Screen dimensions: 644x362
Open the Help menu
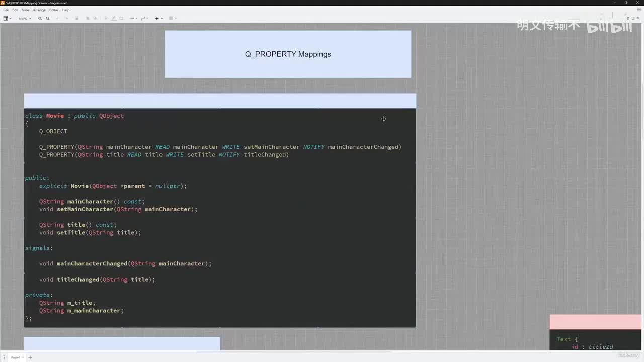66,10
